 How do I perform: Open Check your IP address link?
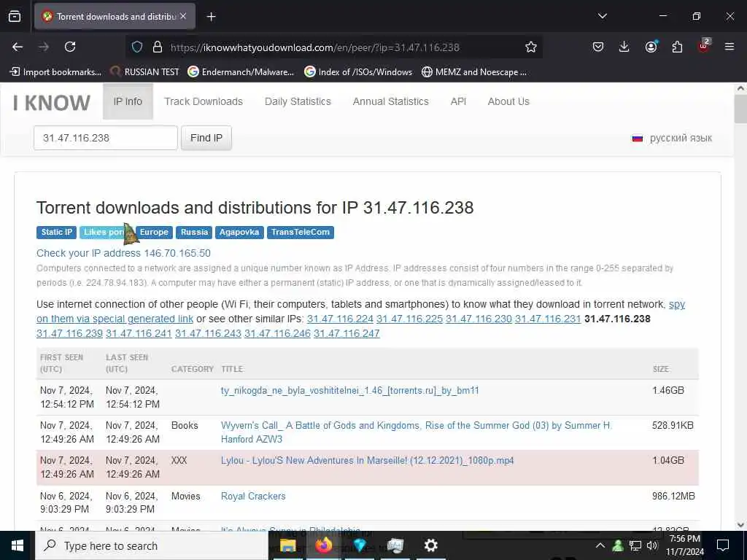tap(123, 253)
